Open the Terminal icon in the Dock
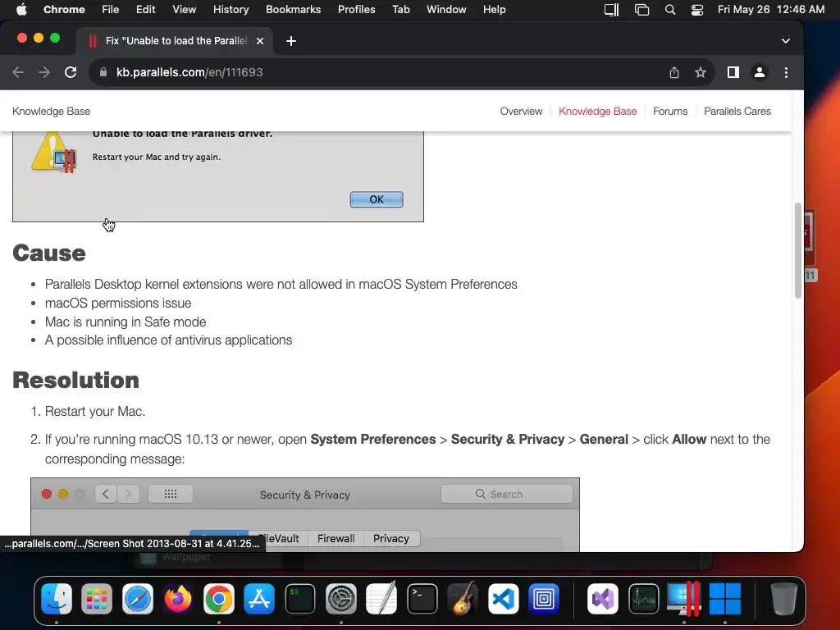The height and width of the screenshot is (630, 840). pyautogui.click(x=422, y=598)
